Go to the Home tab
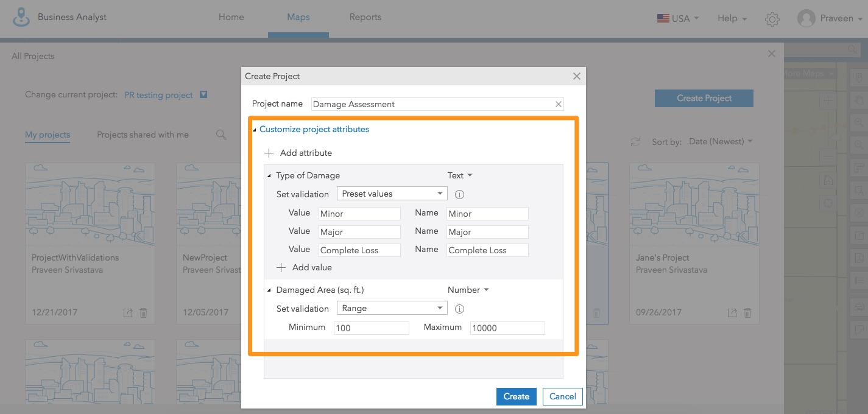Screen dimensions: 868x414 point(231,17)
